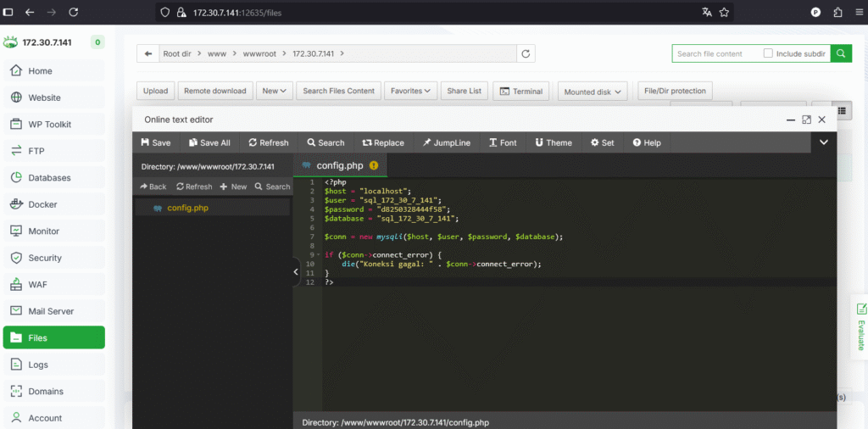
Task: Open the Security section
Action: 53,258
